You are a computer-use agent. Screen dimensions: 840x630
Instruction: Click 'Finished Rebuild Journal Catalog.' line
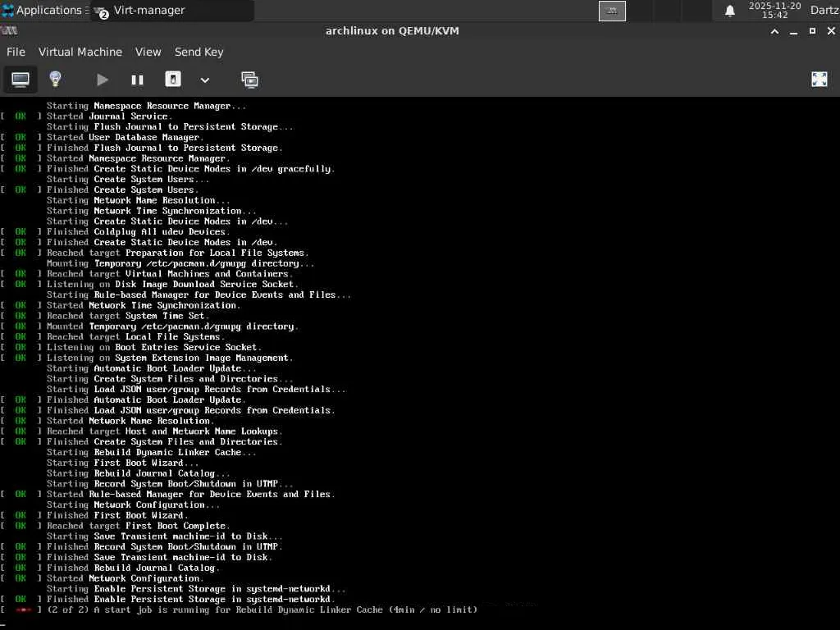[133, 568]
